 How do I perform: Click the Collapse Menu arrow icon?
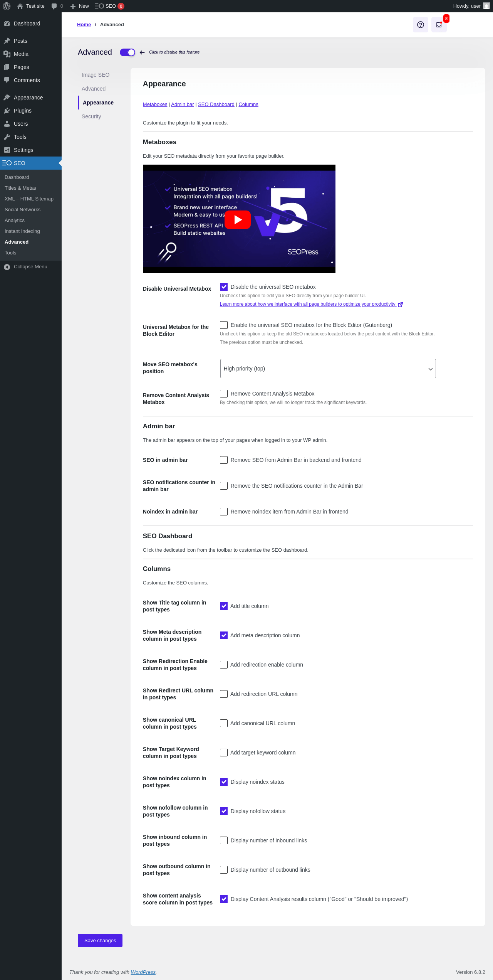(7, 267)
